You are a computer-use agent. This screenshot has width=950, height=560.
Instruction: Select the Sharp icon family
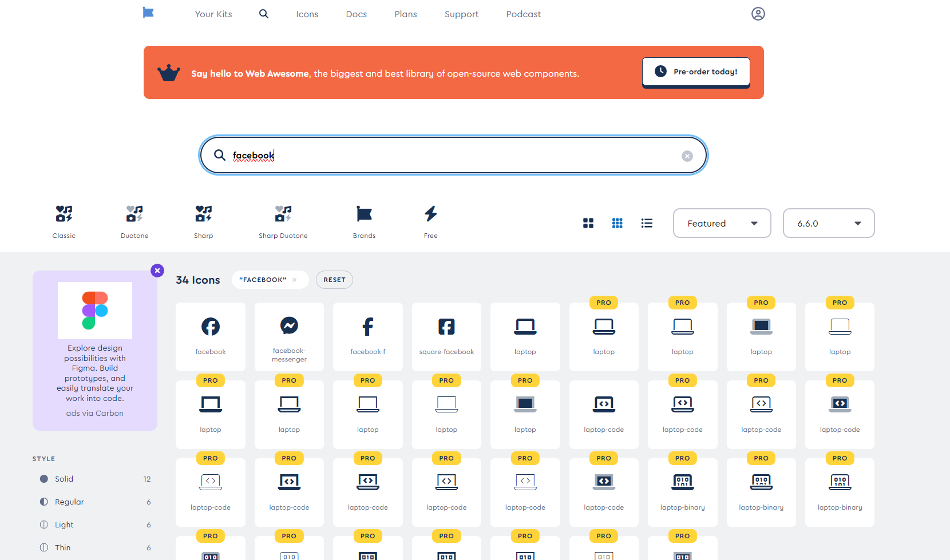pos(203,222)
